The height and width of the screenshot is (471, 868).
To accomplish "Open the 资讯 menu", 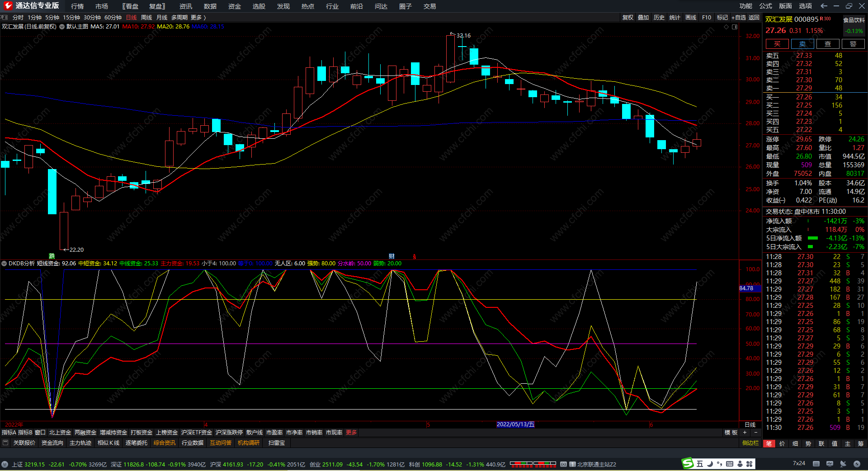I will click(185, 6).
